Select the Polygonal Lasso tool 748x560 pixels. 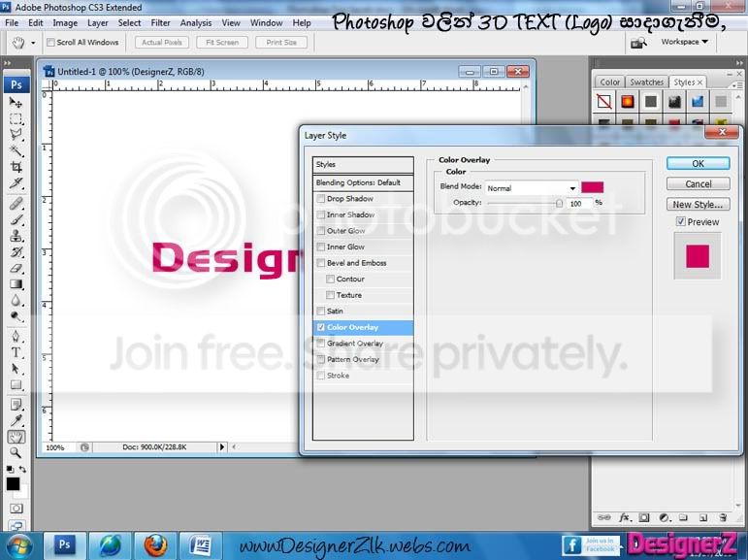click(x=16, y=135)
